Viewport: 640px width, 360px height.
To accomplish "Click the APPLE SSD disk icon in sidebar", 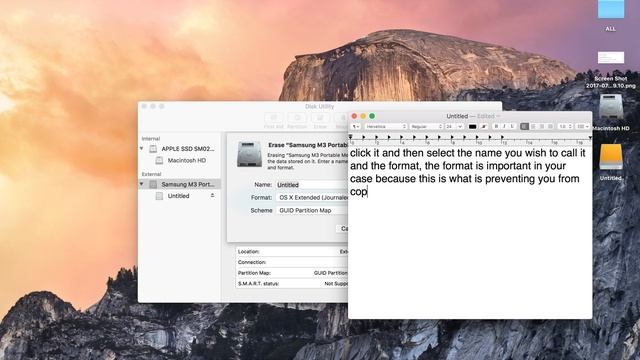I will click(x=153, y=149).
